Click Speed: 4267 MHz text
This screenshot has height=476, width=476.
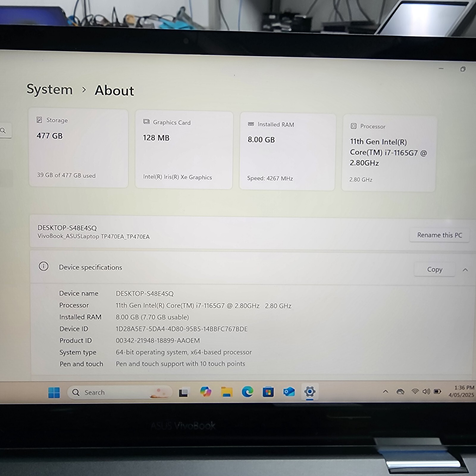270,178
